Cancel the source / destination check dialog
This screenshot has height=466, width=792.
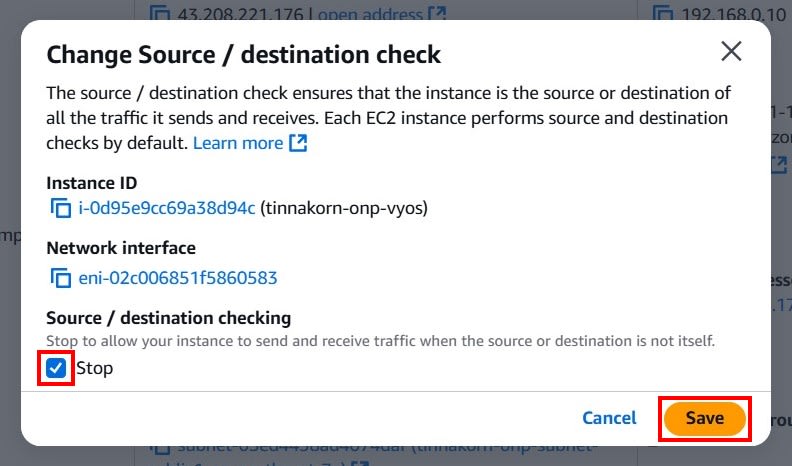[x=609, y=418]
